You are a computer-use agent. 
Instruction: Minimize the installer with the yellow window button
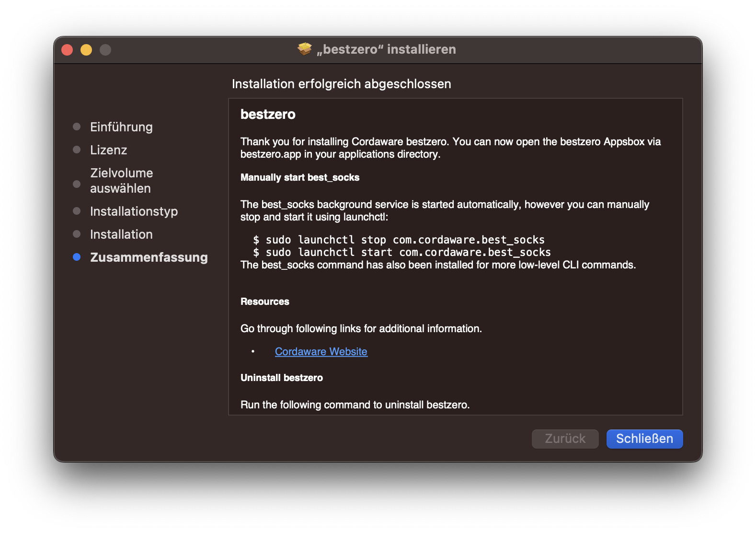pyautogui.click(x=86, y=50)
